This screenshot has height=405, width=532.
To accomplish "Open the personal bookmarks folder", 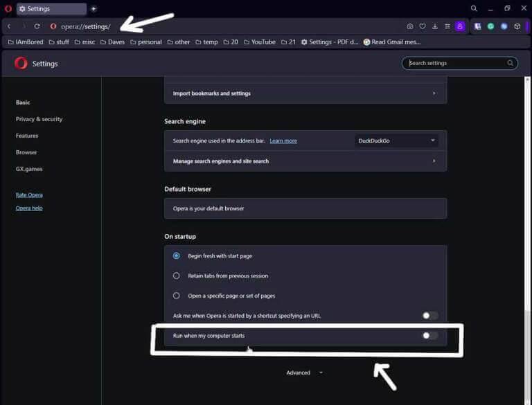I will [146, 42].
